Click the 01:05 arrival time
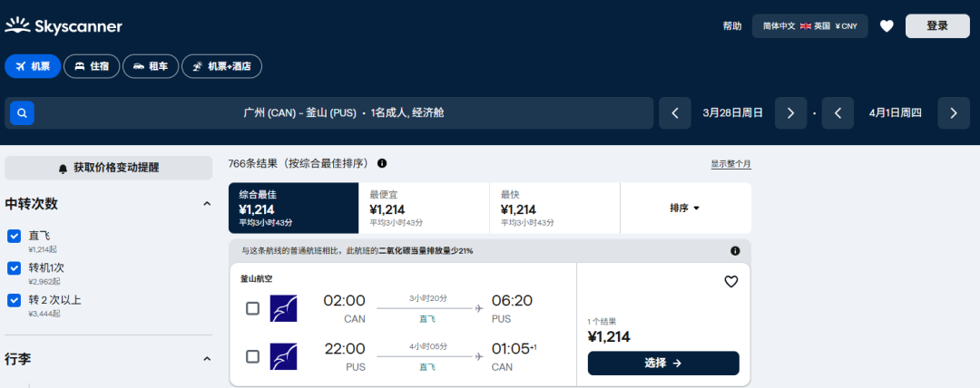The width and height of the screenshot is (980, 388). 511,349
